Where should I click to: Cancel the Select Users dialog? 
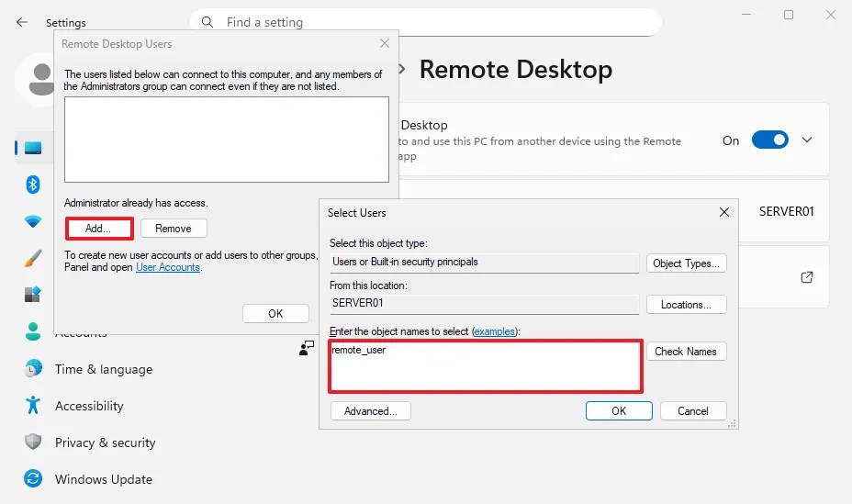click(x=693, y=411)
